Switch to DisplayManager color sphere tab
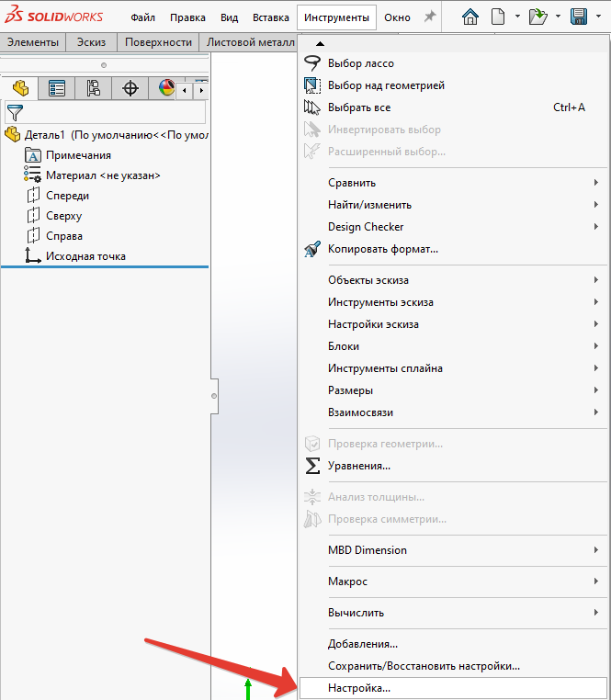 click(166, 88)
